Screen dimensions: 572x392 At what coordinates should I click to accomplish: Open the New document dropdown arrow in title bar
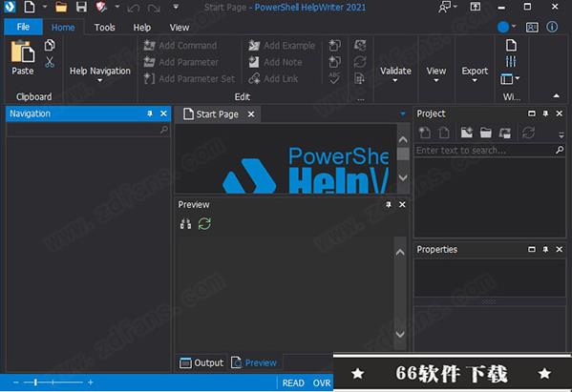click(45, 7)
